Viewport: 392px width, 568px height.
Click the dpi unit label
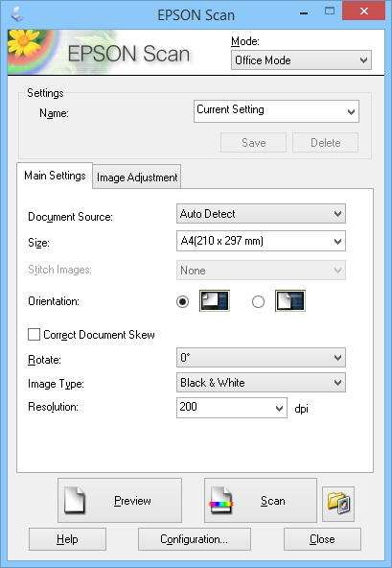(x=301, y=409)
